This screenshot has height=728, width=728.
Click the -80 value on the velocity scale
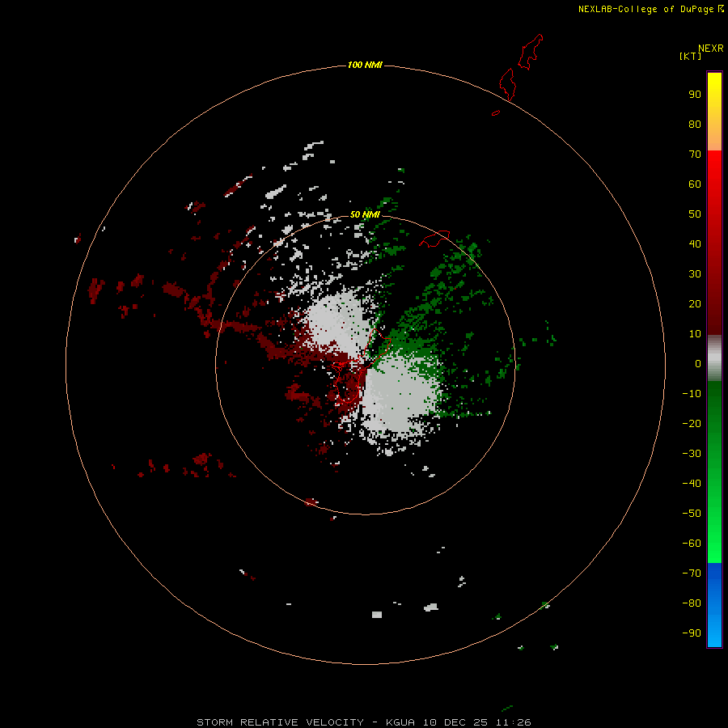pos(692,603)
